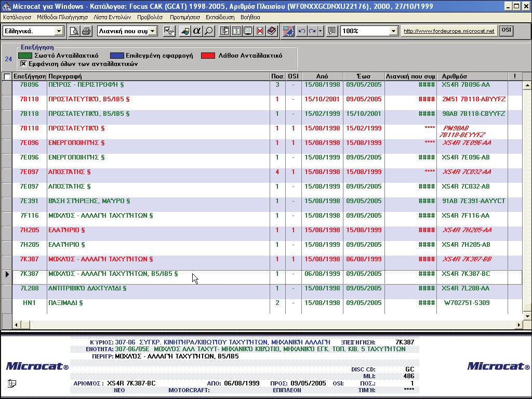Click the vertical scrollbar down arrow
532x399 pixels.
[x=527, y=316]
